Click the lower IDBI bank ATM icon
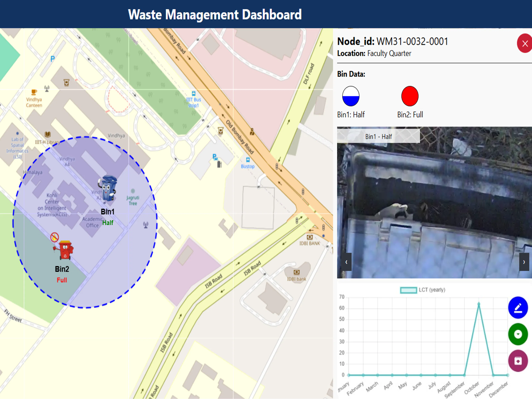532x399 pixels. click(x=296, y=272)
